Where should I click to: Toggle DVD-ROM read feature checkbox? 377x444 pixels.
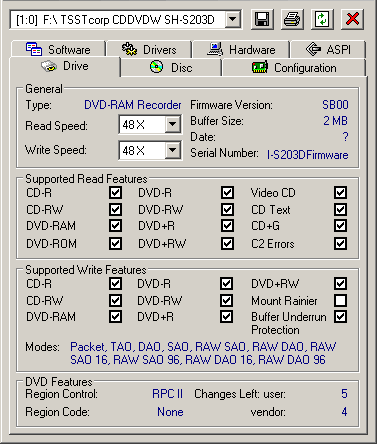(x=115, y=243)
